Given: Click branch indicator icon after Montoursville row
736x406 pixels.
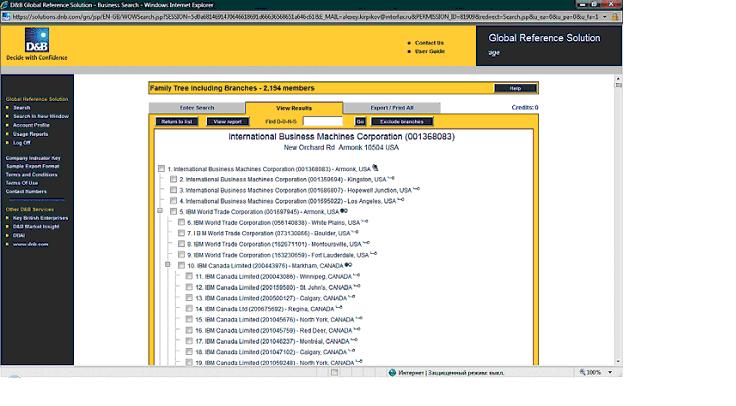Looking at the screenshot, I should pos(367,243).
